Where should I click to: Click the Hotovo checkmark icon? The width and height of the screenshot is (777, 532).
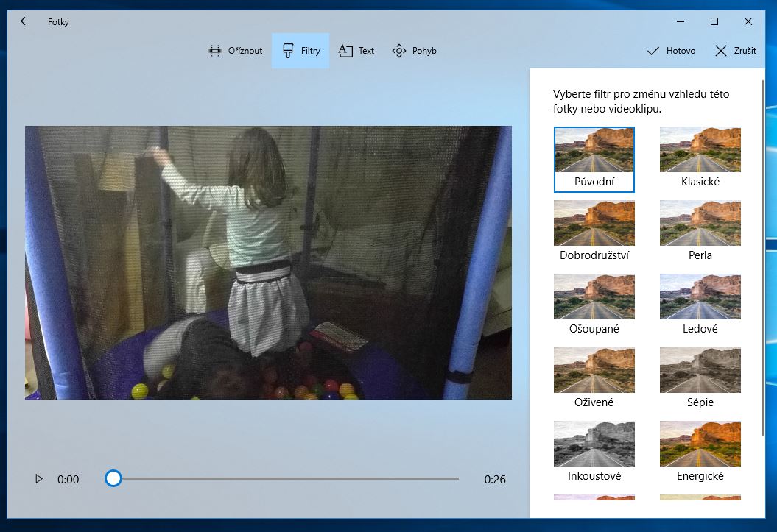coord(653,51)
